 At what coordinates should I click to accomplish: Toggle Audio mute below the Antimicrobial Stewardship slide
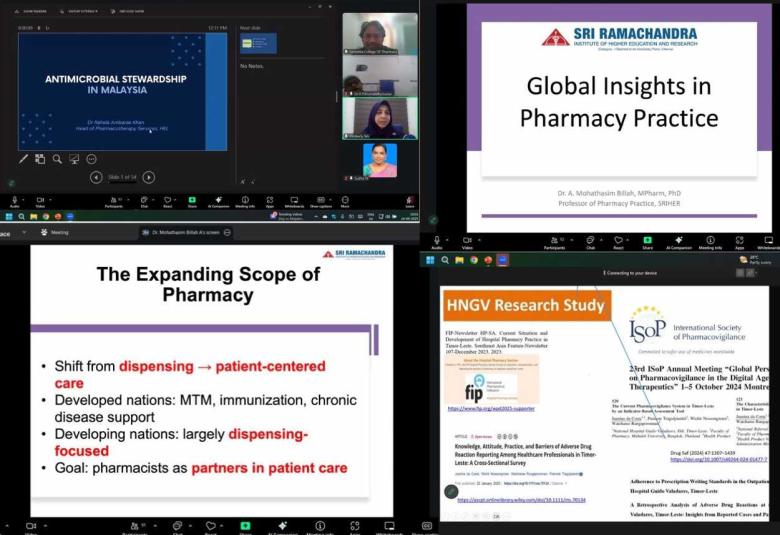pos(15,201)
